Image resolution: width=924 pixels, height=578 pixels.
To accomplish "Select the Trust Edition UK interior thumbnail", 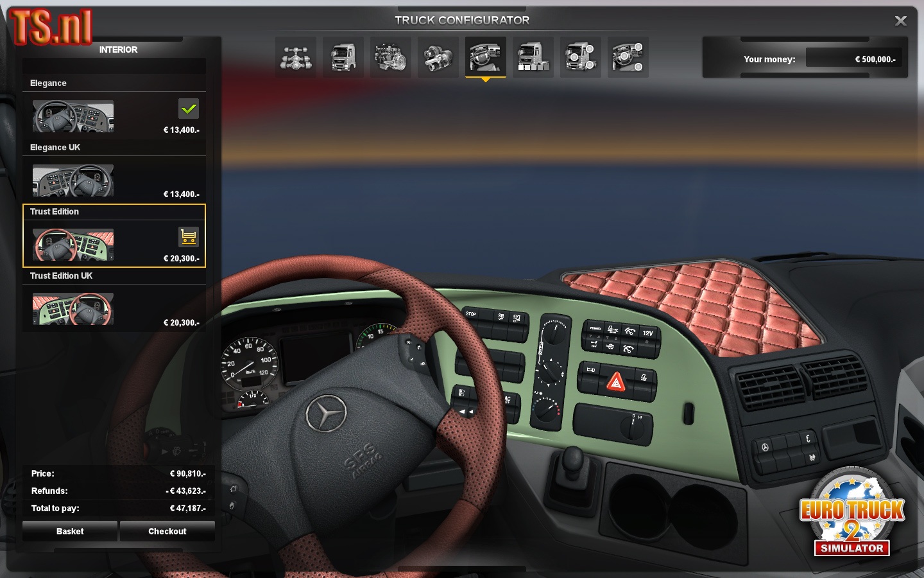I will point(73,309).
